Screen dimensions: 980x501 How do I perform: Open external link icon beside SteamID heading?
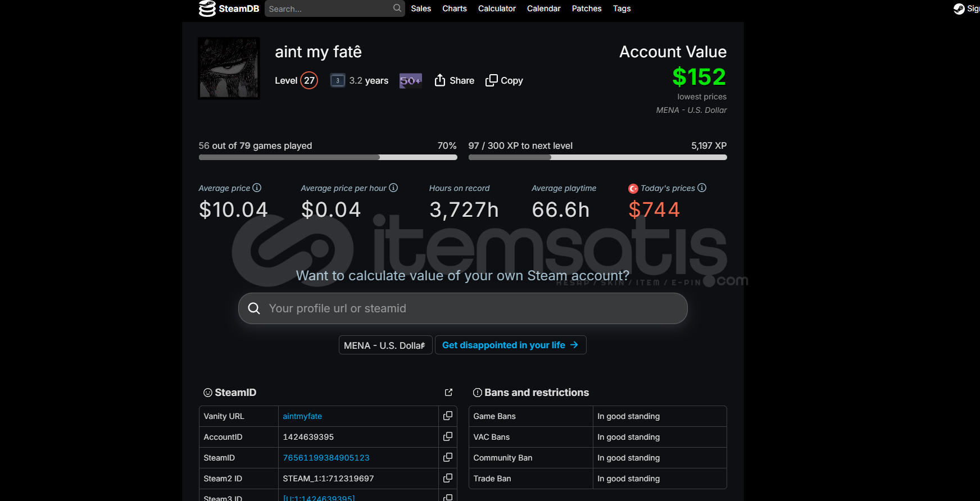(x=448, y=393)
